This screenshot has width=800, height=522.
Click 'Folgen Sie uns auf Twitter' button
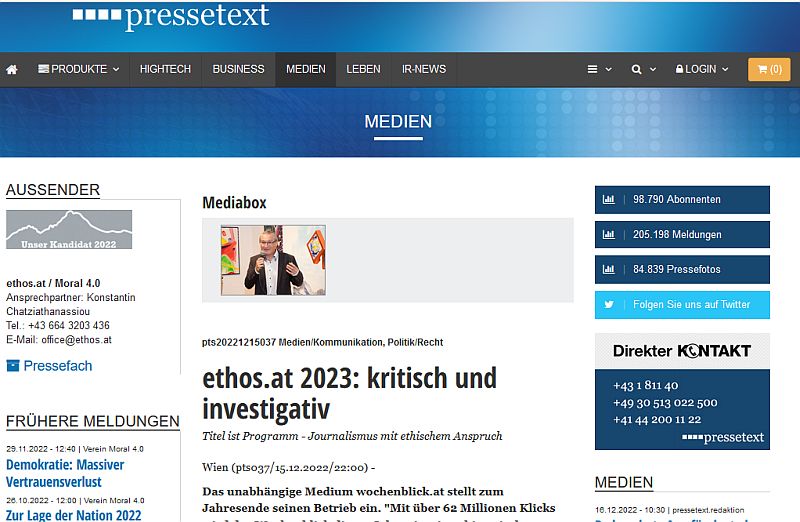click(682, 305)
